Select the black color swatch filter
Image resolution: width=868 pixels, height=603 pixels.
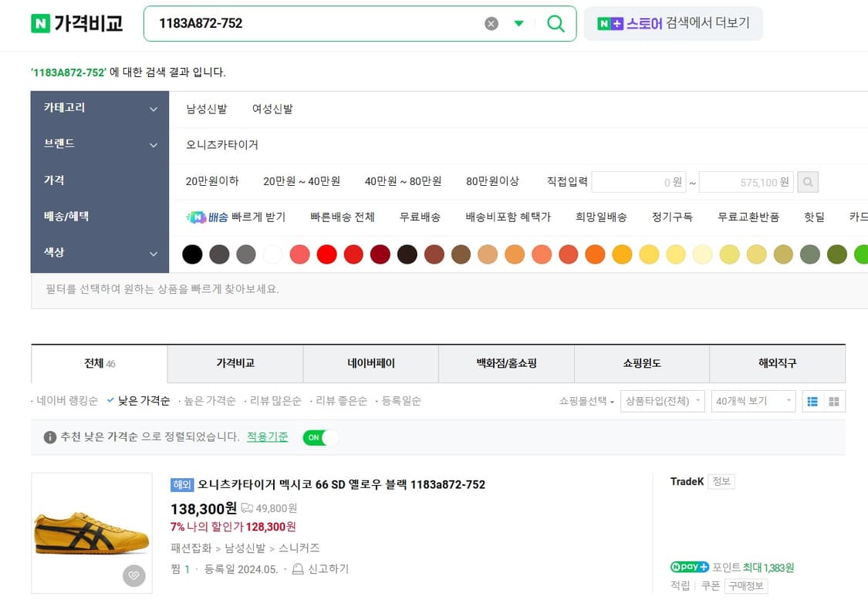point(191,254)
